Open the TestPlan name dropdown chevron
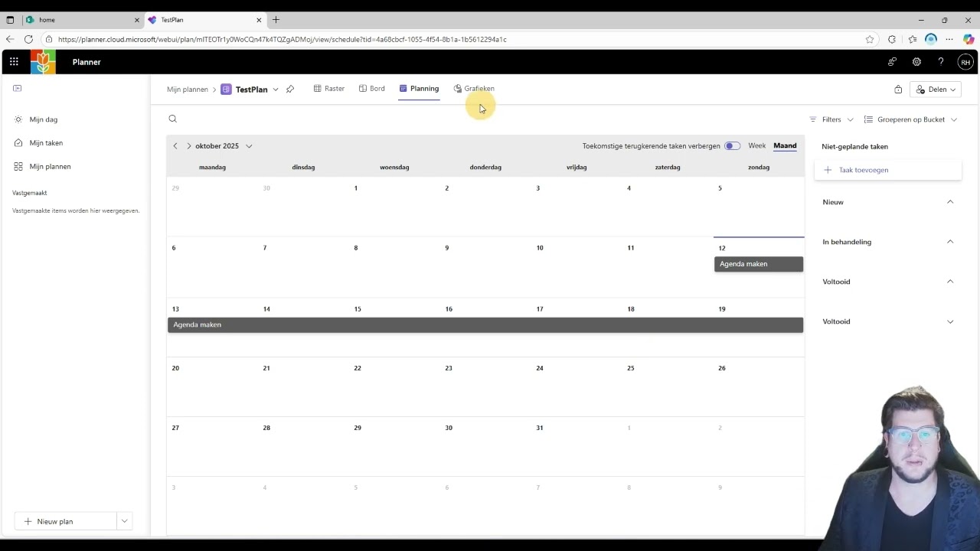This screenshot has height=551, width=980. (276, 90)
